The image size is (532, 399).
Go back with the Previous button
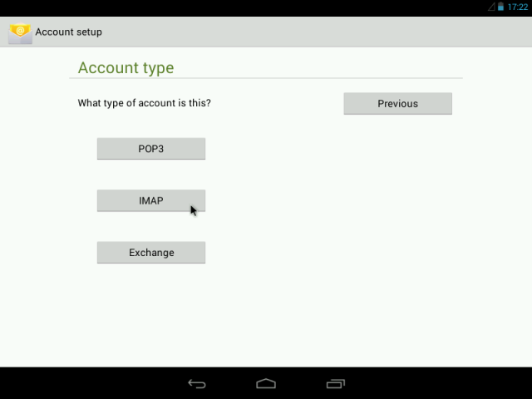click(x=397, y=103)
